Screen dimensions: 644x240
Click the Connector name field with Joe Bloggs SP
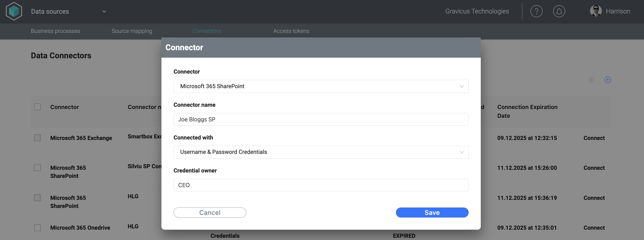click(x=321, y=119)
